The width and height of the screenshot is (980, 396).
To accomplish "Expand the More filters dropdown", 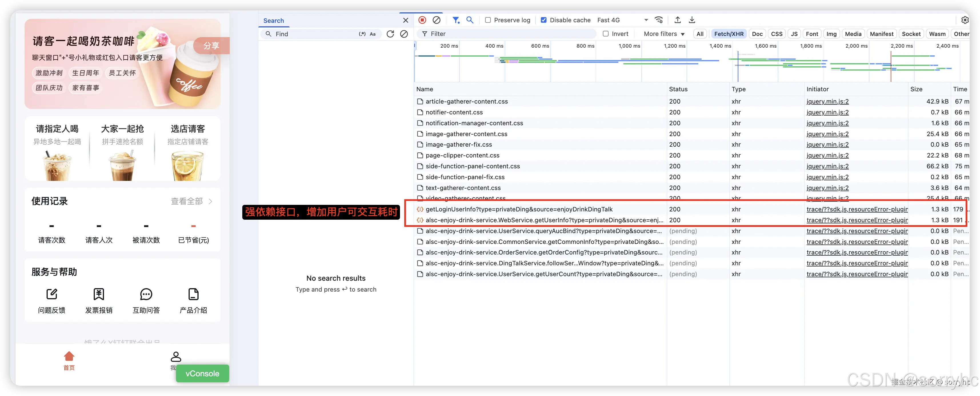I will point(664,34).
